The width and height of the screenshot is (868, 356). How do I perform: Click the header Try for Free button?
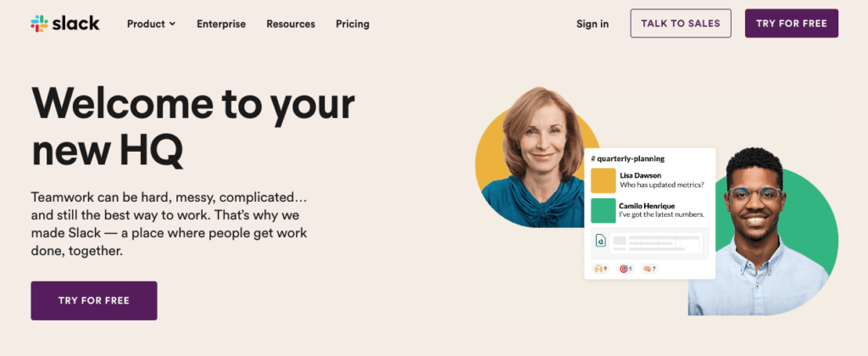[792, 23]
